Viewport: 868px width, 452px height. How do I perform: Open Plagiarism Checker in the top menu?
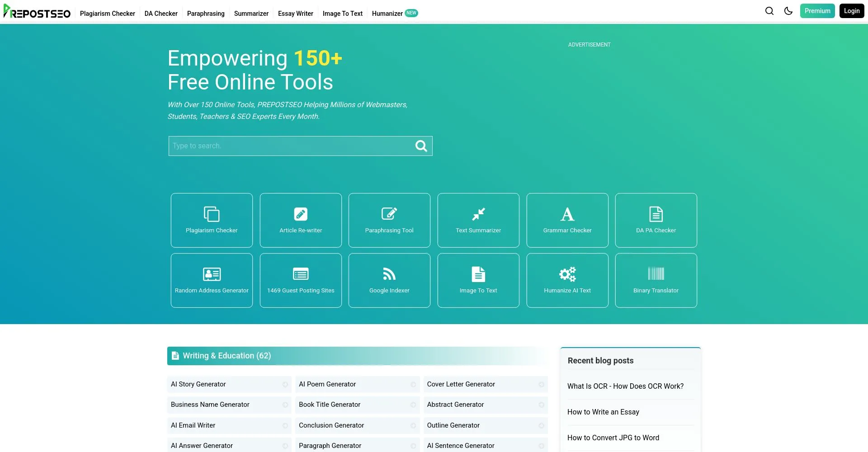coord(108,14)
